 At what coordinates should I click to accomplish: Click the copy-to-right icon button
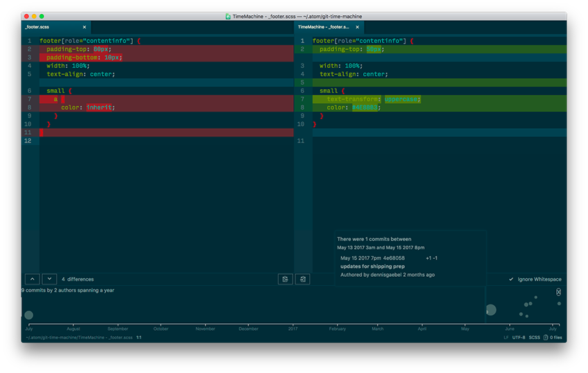click(x=285, y=279)
